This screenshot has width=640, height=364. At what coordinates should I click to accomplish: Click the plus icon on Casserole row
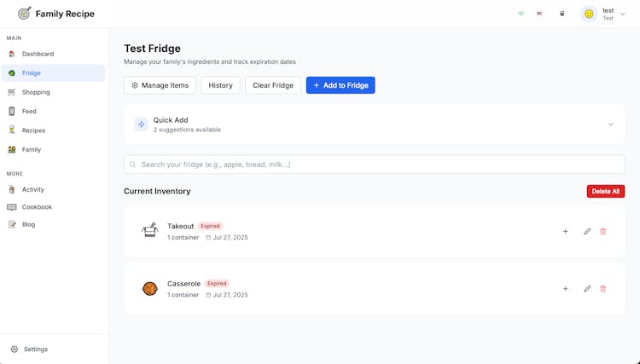565,288
